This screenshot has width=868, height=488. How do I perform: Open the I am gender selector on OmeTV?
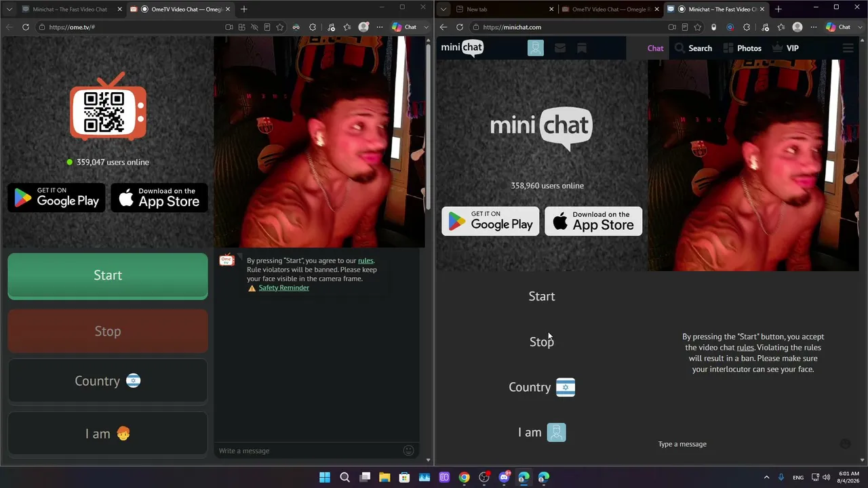[x=108, y=434]
